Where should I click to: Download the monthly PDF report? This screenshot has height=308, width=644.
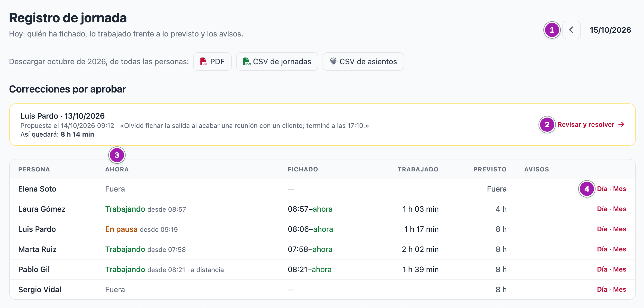[212, 61]
